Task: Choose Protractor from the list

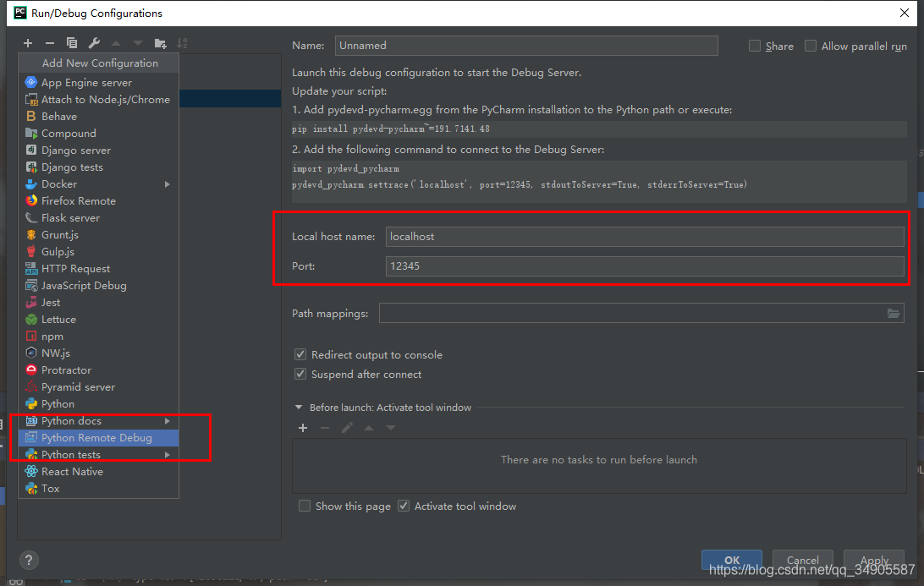Action: [98, 370]
